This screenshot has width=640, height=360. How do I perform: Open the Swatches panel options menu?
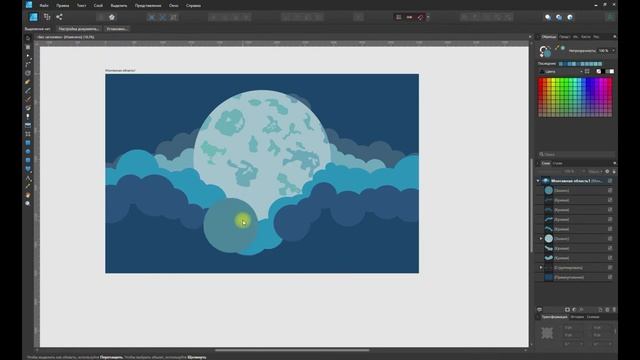[x=614, y=37]
